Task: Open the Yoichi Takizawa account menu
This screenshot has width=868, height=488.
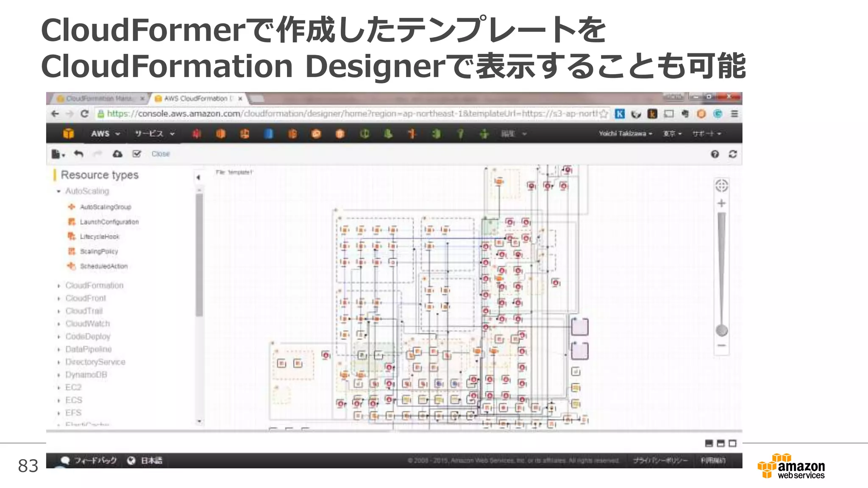Action: [x=625, y=133]
